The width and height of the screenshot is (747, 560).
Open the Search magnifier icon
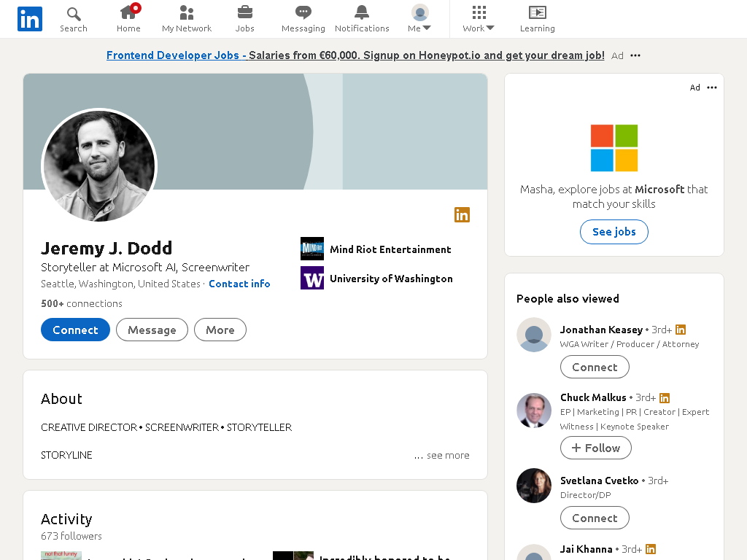74,14
